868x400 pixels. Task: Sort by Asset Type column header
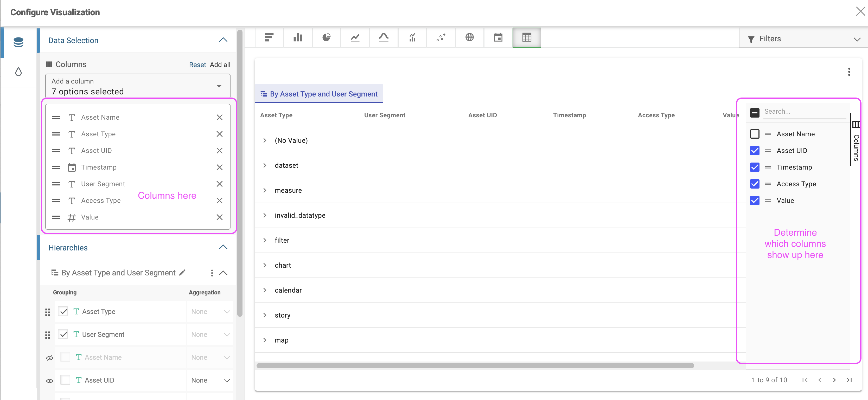[276, 115]
